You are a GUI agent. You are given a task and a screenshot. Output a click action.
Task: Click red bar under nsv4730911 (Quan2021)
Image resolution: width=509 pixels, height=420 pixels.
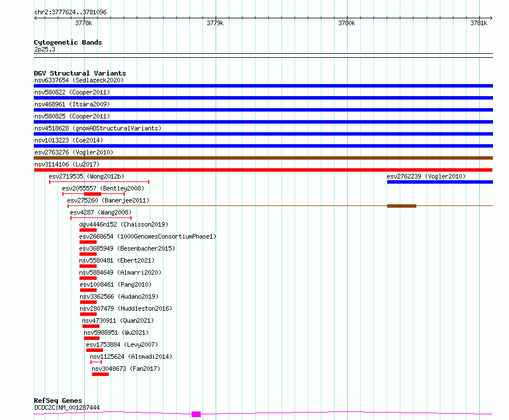tap(91, 326)
